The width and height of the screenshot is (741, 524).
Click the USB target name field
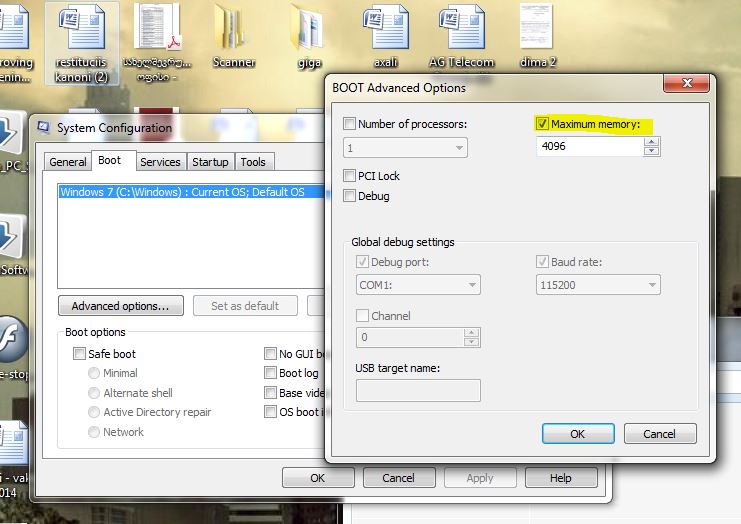pos(418,390)
